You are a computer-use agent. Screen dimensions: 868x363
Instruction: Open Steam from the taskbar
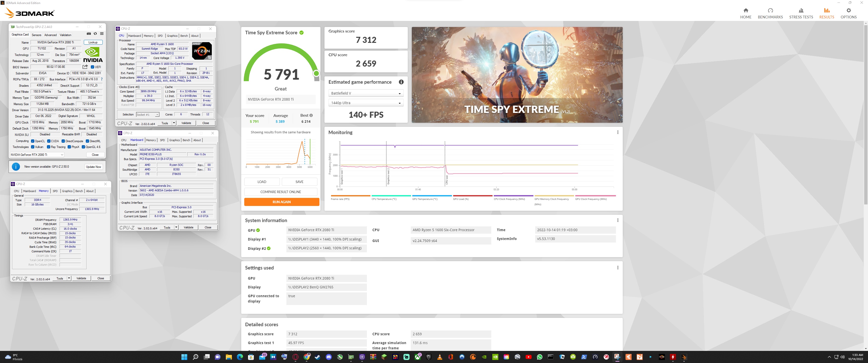[317, 357]
